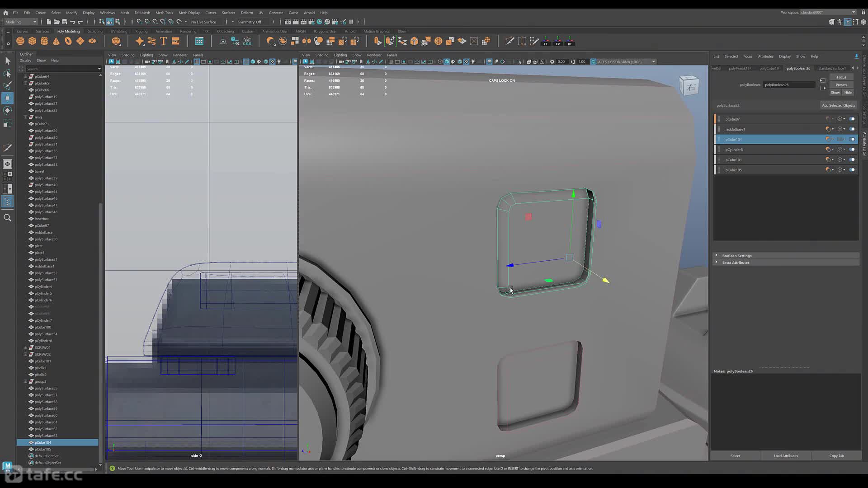Image resolution: width=868 pixels, height=488 pixels.
Task: Click Add Selected Objects button
Action: click(x=838, y=105)
